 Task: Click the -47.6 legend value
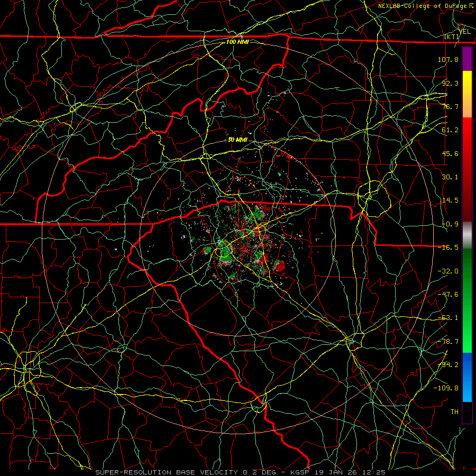(x=448, y=295)
